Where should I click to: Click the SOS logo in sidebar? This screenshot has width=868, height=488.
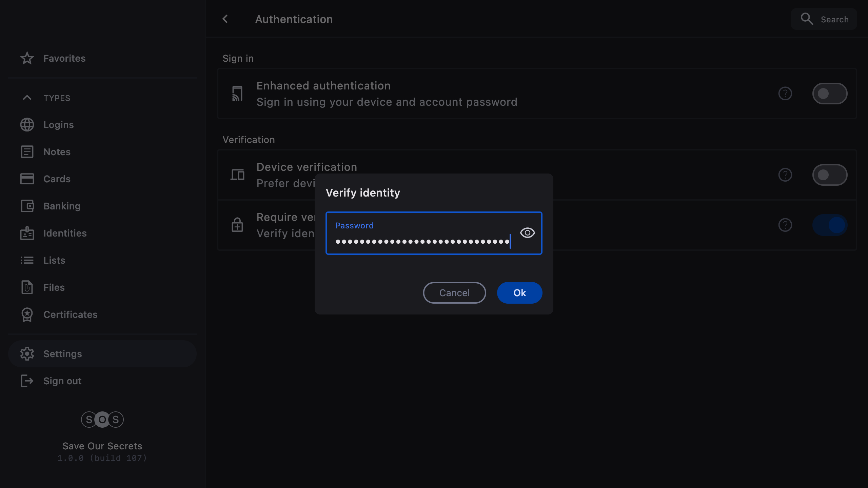pos(102,420)
